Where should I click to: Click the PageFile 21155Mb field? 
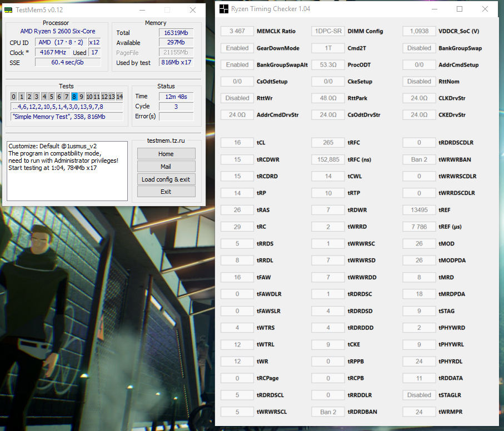click(x=176, y=52)
